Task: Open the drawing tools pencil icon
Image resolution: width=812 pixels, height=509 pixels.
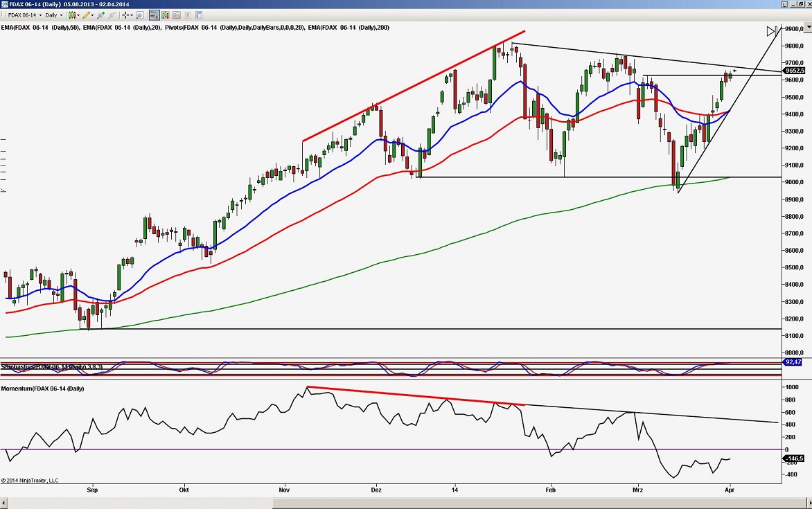Action: pyautogui.click(x=86, y=15)
